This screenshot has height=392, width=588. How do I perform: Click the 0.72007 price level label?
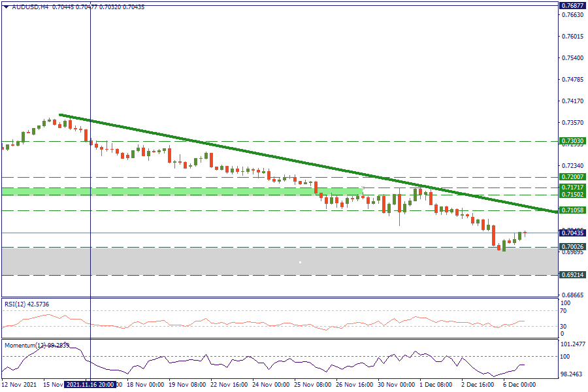point(572,177)
